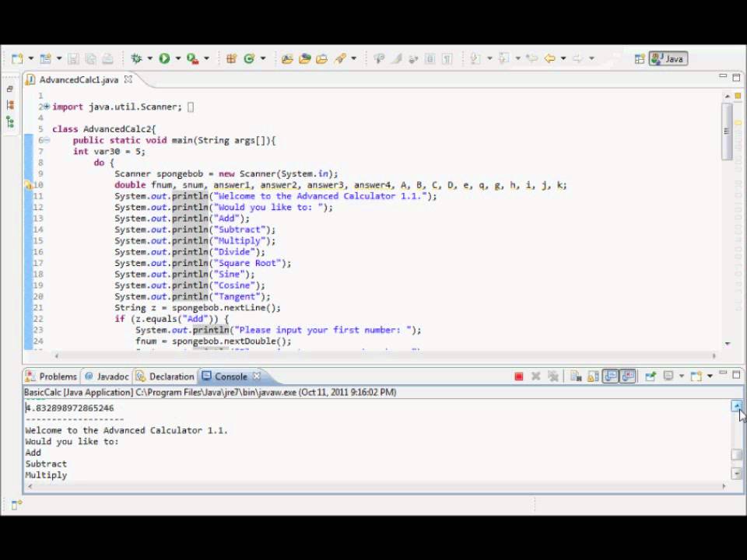Click Remove Launch gray X icon
747x560 pixels.
coord(536,376)
